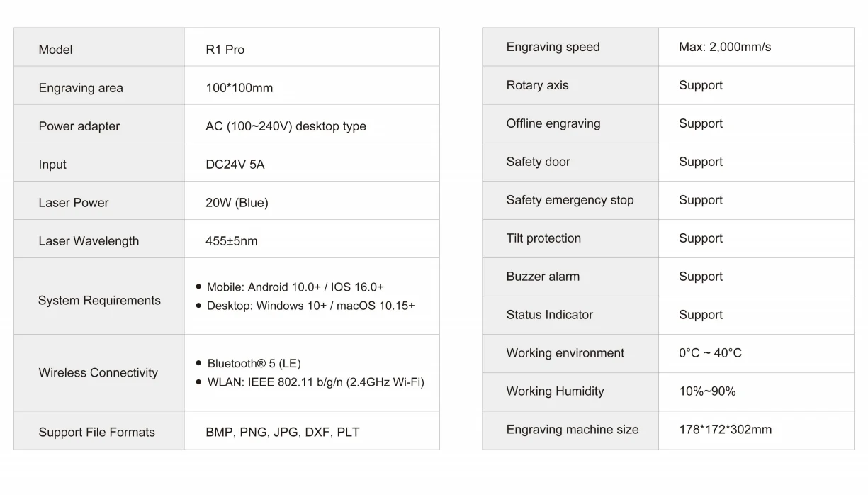The width and height of the screenshot is (868, 495).
Task: Select the Rotary axis label
Action: pyautogui.click(x=537, y=85)
